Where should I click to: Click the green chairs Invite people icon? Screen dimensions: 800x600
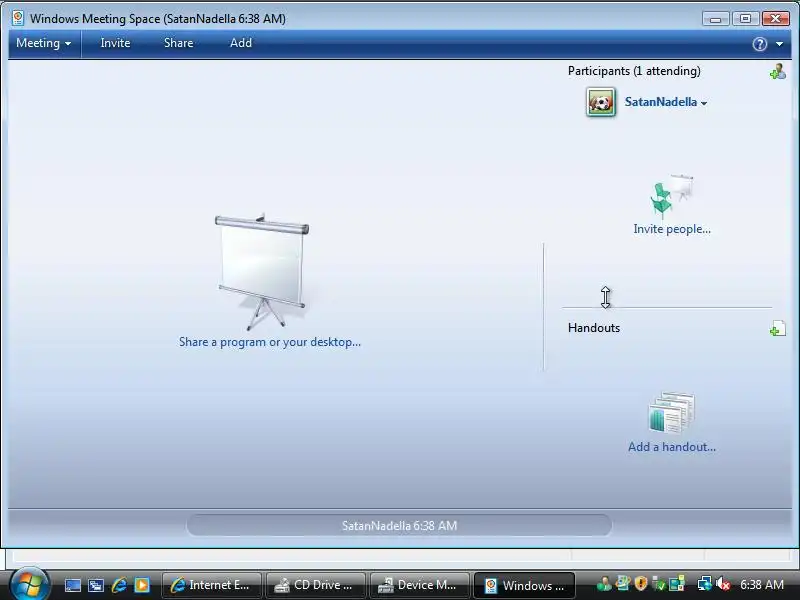click(672, 196)
